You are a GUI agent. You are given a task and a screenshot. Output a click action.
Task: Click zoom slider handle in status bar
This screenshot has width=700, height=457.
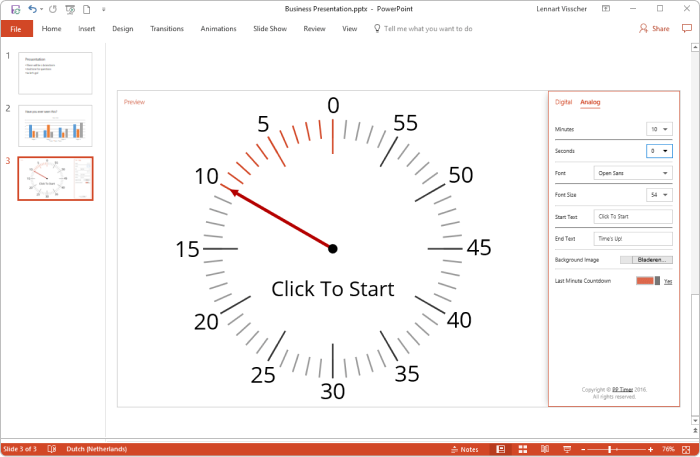609,449
